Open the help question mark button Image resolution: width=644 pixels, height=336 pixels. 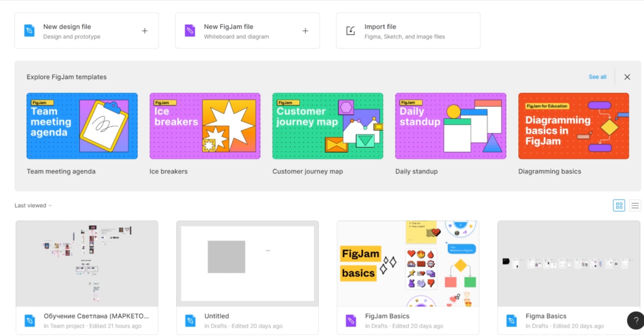[x=635, y=320]
